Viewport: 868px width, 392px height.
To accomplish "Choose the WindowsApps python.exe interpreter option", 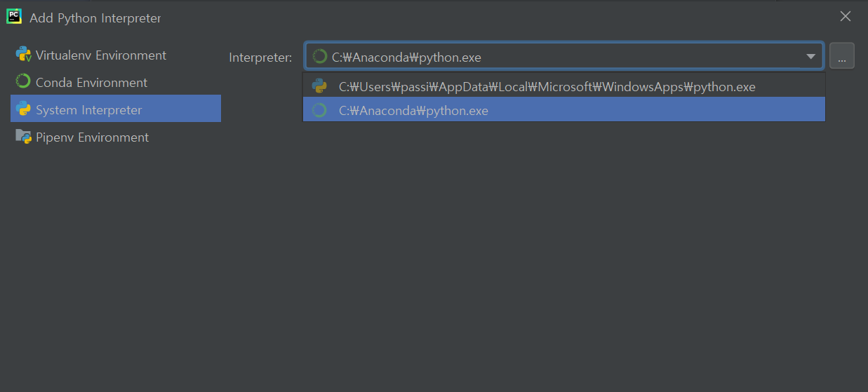I will 564,87.
